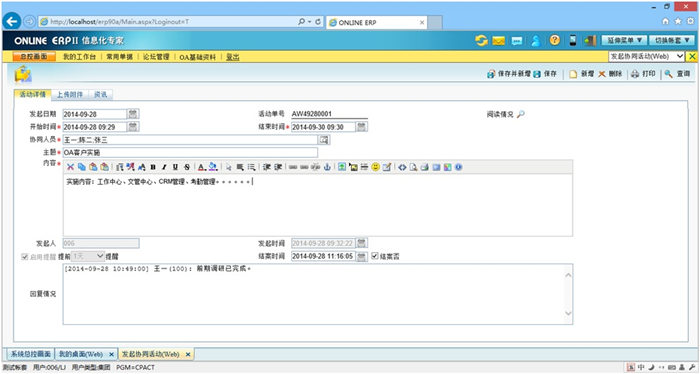
Task: Open the 切换帐套 dropdown
Action: pos(671,41)
